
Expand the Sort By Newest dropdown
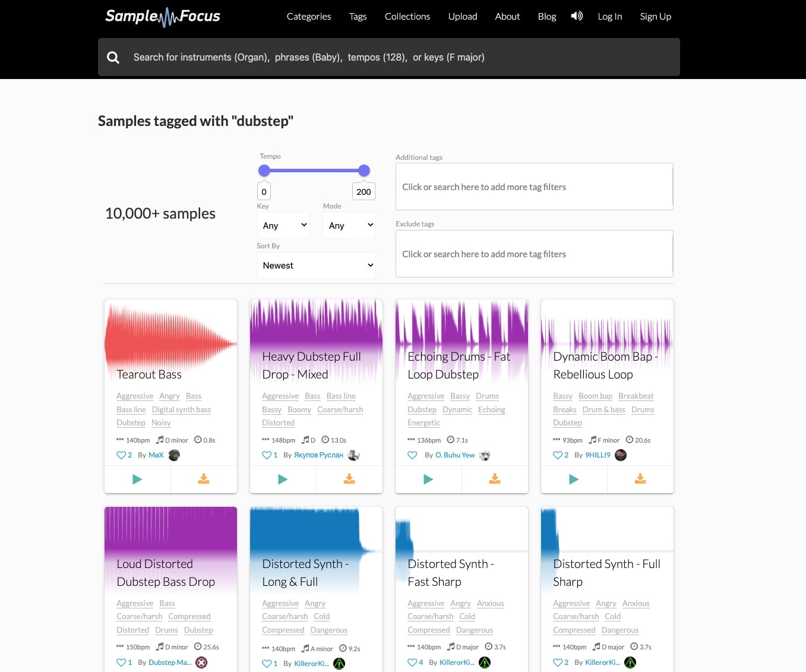316,266
